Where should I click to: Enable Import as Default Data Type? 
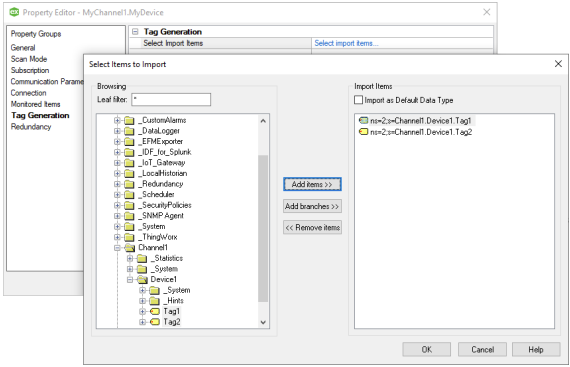click(x=358, y=100)
